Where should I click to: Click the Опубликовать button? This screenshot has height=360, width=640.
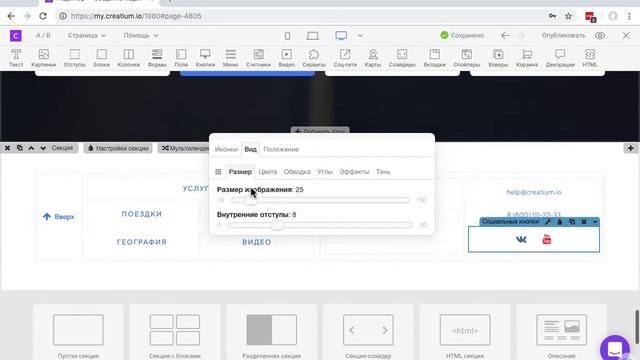tap(563, 36)
